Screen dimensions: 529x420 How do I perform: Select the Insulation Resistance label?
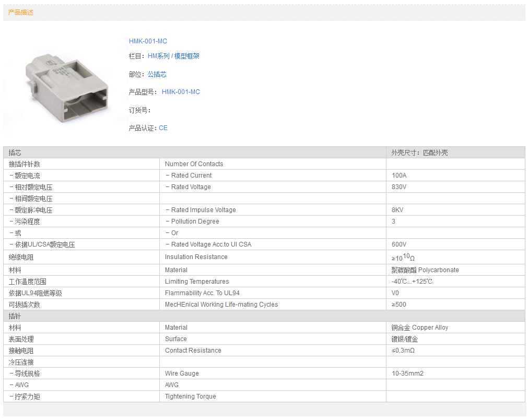click(x=196, y=257)
